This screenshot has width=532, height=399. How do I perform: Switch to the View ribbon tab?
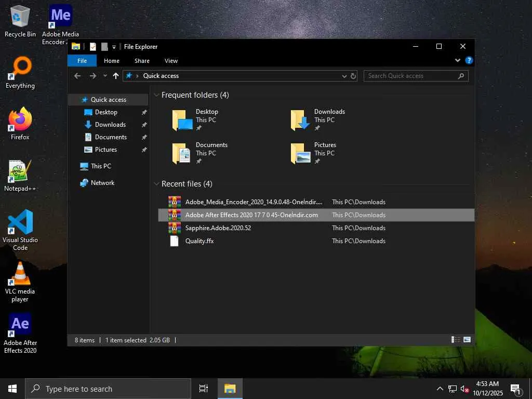pyautogui.click(x=171, y=61)
